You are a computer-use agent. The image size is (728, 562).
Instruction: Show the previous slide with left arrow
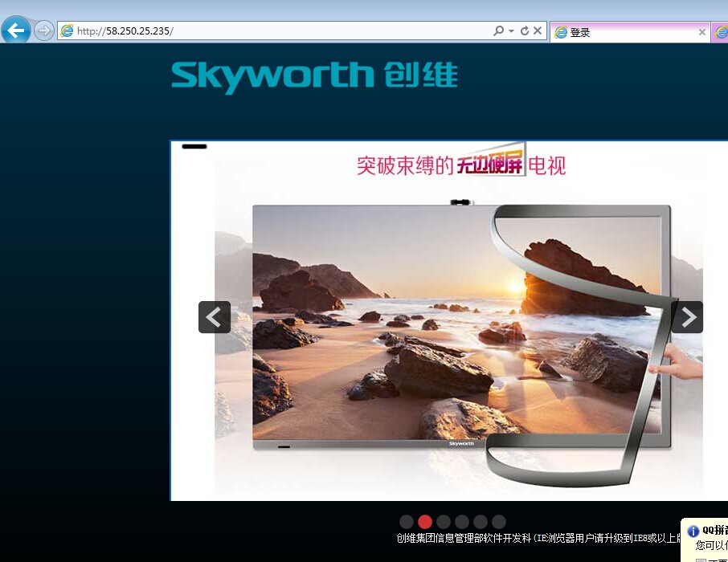click(215, 317)
